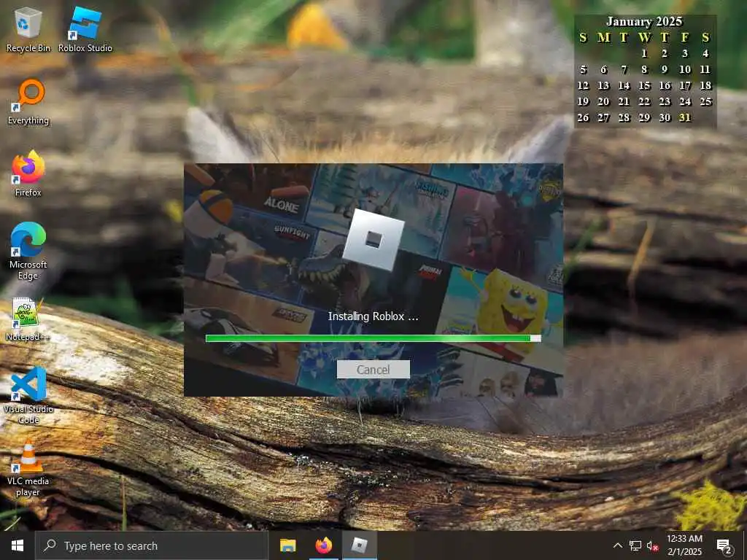This screenshot has height=560, width=747.
Task: Switch to Firefox on the taskbar
Action: coord(323,545)
